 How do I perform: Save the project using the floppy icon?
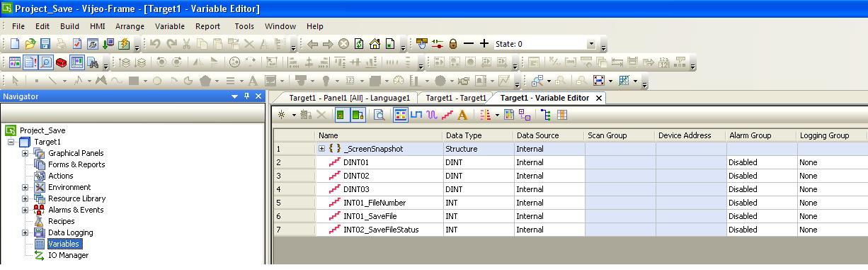[45, 44]
